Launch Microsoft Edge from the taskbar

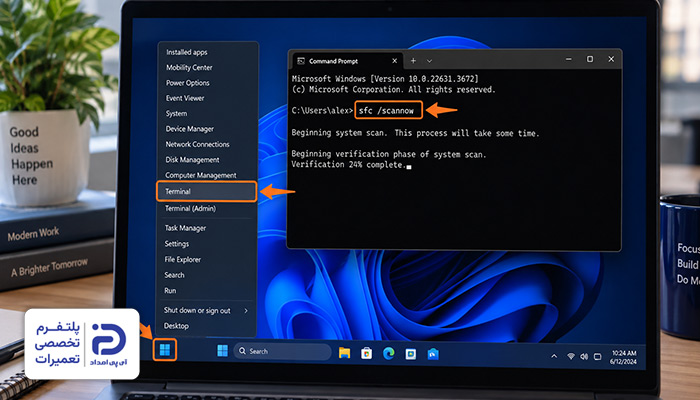point(389,354)
